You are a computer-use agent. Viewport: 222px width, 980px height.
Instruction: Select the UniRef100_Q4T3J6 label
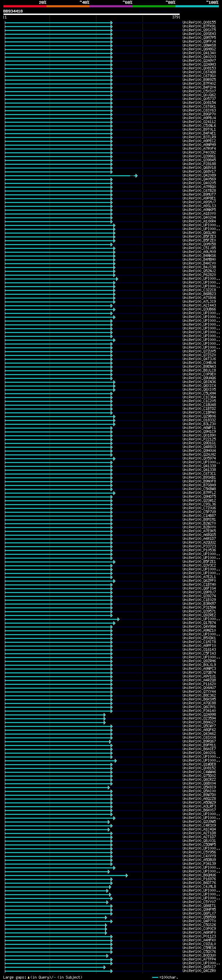click(x=199, y=359)
